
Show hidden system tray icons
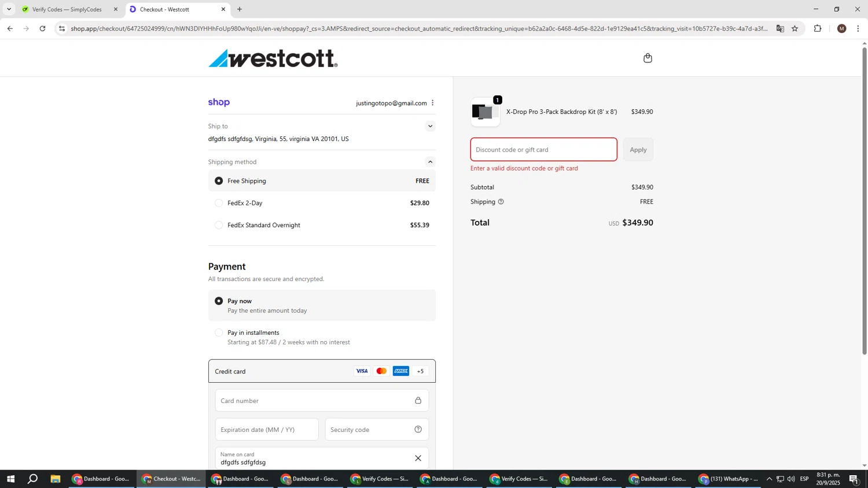pyautogui.click(x=769, y=479)
